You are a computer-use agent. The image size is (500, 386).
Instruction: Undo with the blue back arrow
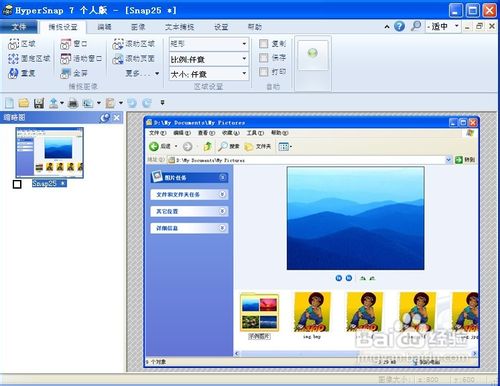pos(132,103)
